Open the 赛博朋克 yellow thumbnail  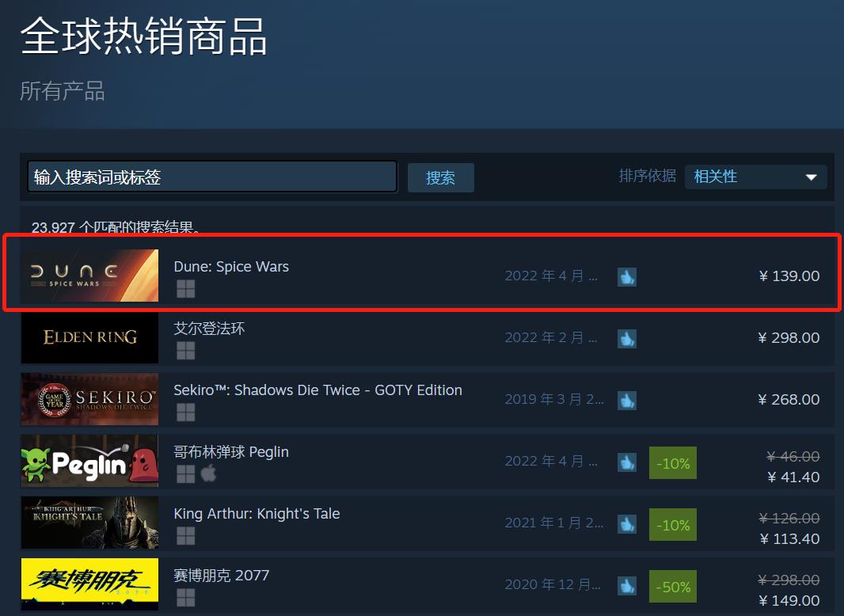90,584
